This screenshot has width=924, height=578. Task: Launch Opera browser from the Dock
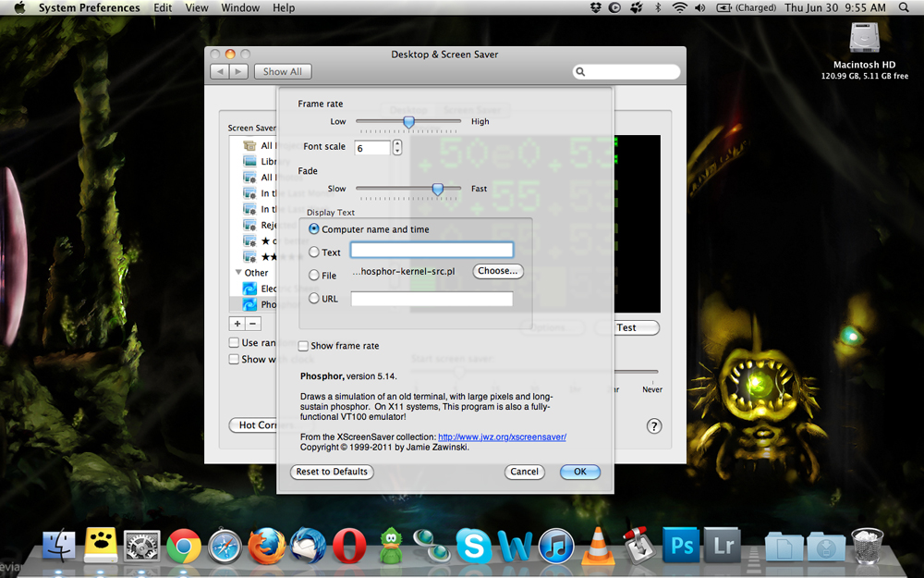click(349, 546)
